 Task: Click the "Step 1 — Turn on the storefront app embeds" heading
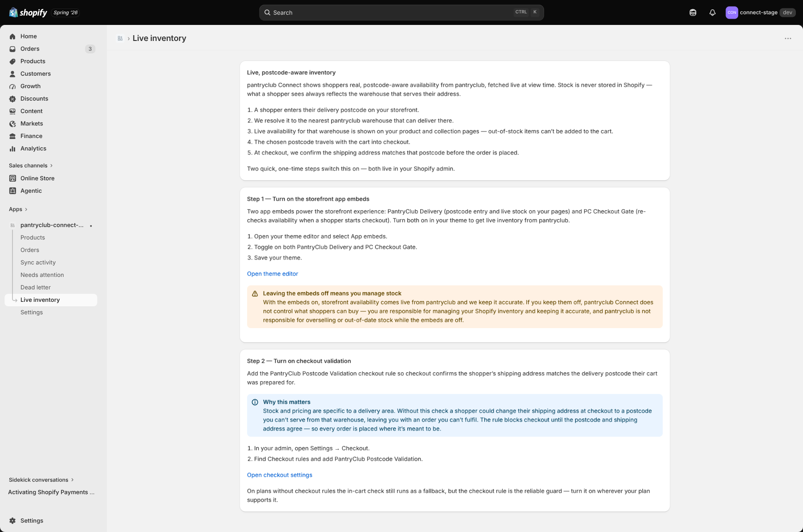pos(308,199)
